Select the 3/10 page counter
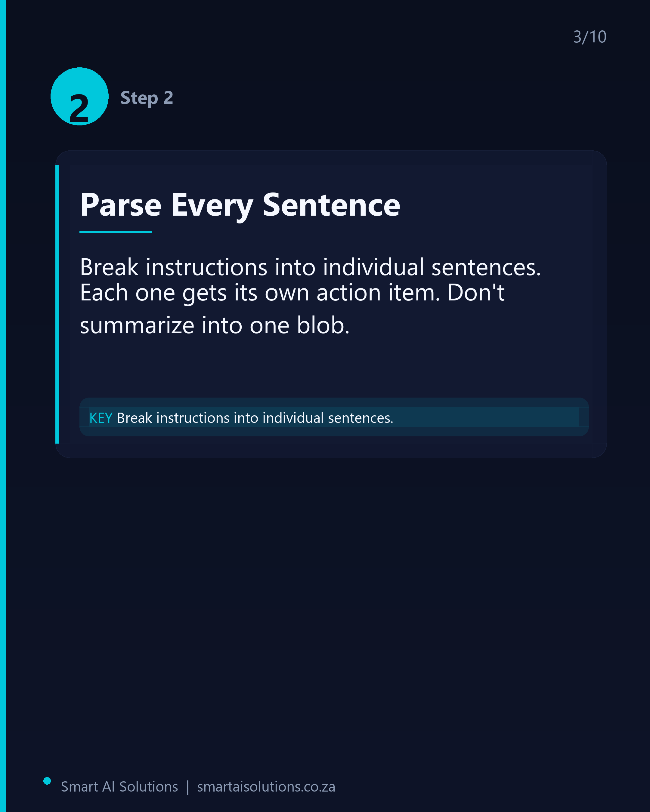The image size is (650, 812). pyautogui.click(x=590, y=37)
